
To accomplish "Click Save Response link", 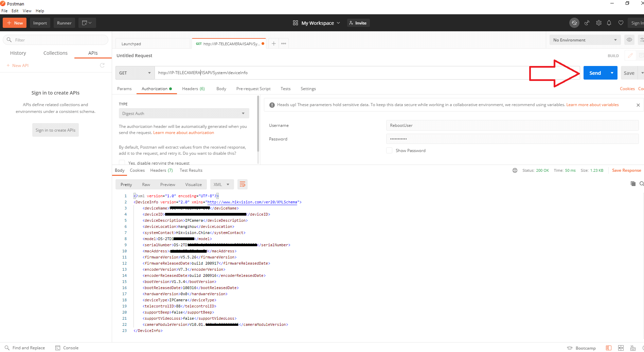I will [x=626, y=170].
